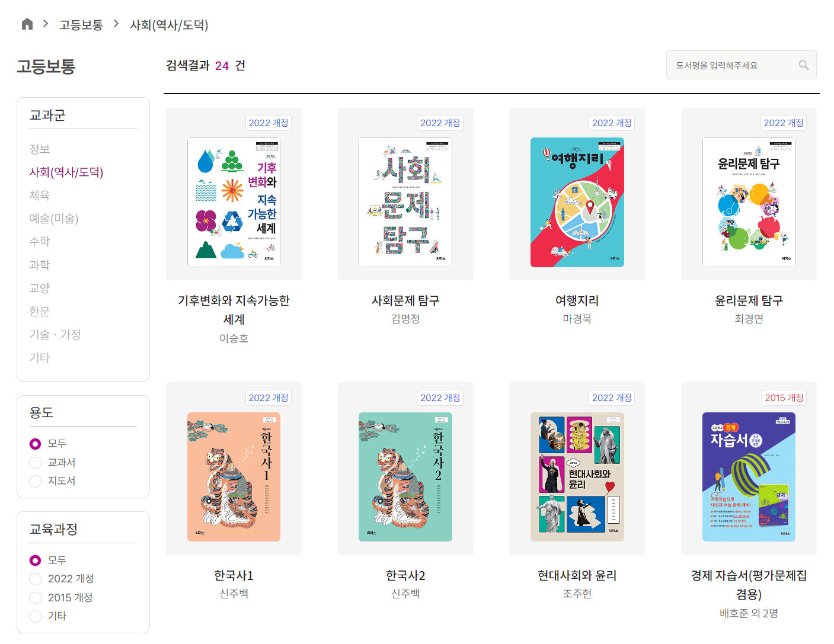The height and width of the screenshot is (644, 834).
Task: Select the 교과서 radio button under 용도
Action: 36,463
